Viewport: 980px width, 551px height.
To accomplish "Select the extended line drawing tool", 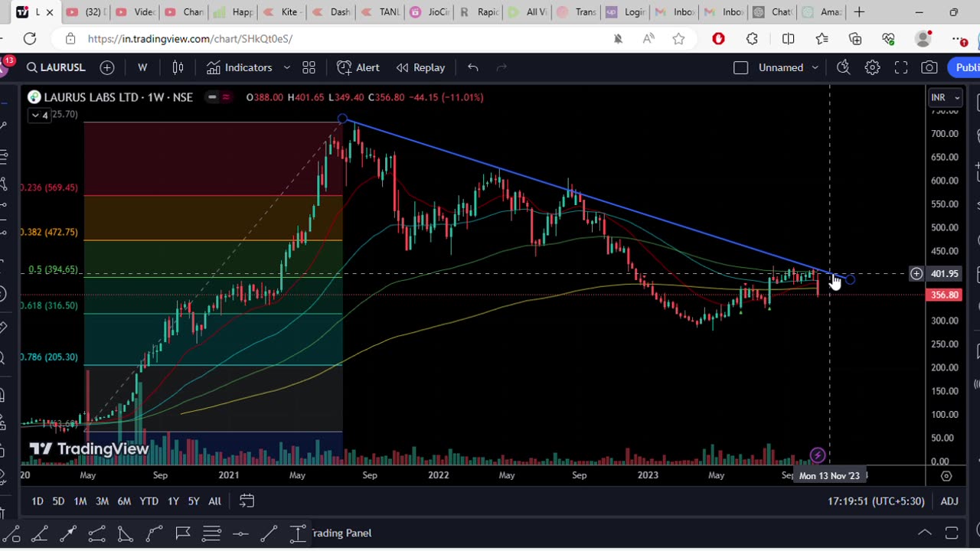I will click(96, 533).
